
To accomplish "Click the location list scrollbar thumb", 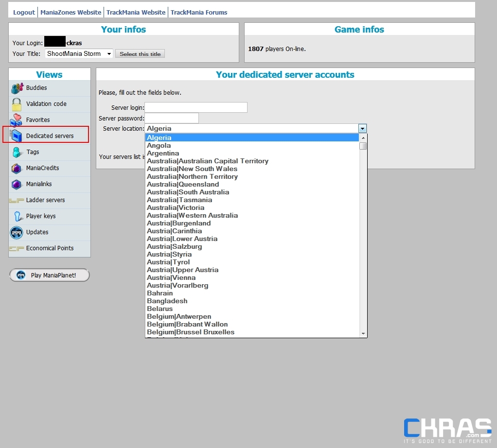I will (363, 146).
